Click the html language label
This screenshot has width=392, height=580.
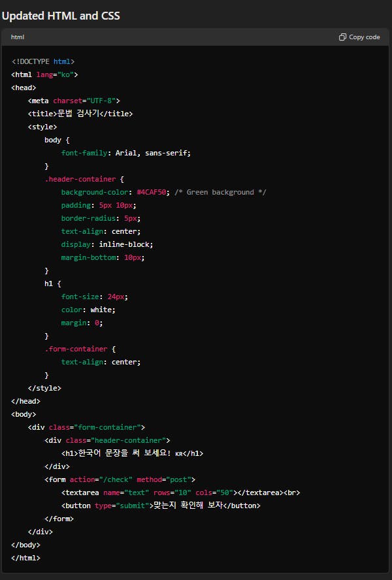[x=18, y=37]
